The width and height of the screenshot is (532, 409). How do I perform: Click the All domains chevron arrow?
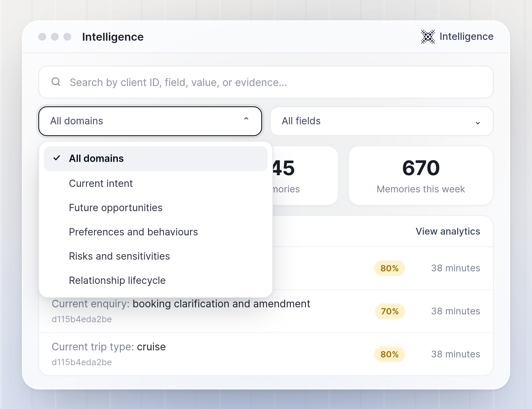coord(246,119)
